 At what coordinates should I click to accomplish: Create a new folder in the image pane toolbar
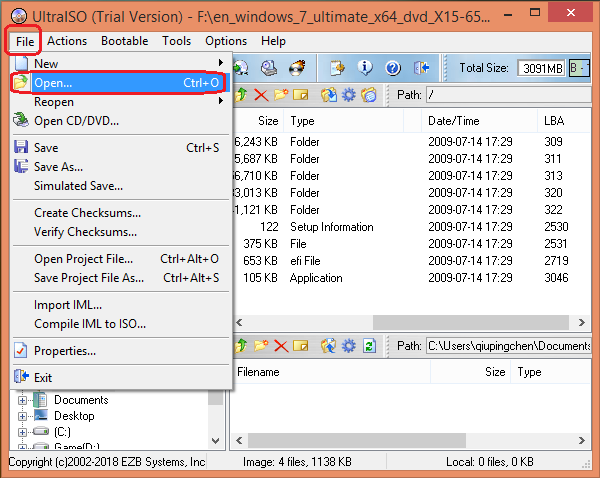coord(281,95)
